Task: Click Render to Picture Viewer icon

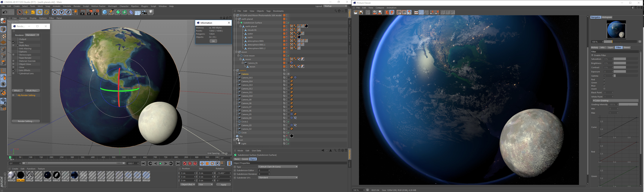Action: pos(90,12)
